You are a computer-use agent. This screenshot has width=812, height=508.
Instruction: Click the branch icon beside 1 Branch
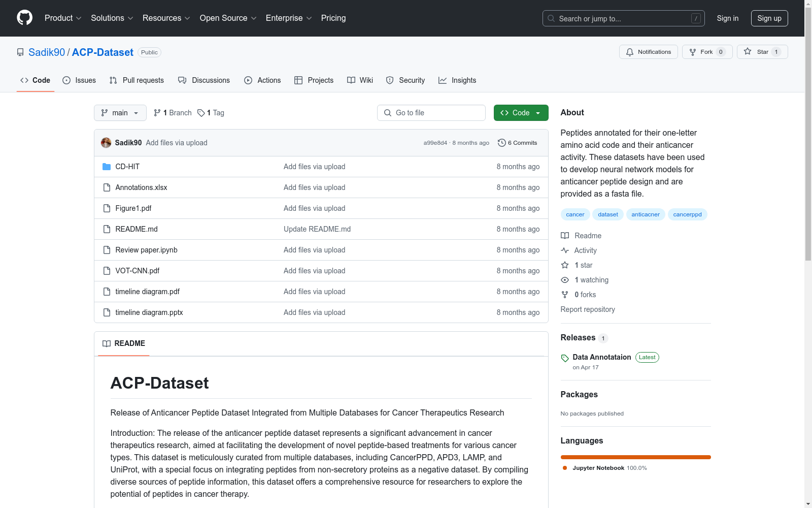tap(157, 113)
